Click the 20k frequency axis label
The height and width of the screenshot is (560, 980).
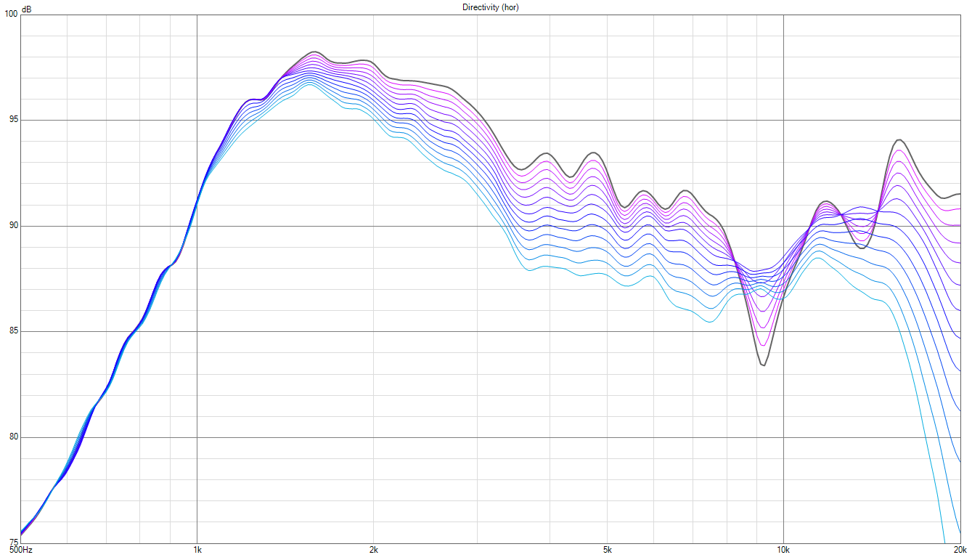pyautogui.click(x=960, y=551)
